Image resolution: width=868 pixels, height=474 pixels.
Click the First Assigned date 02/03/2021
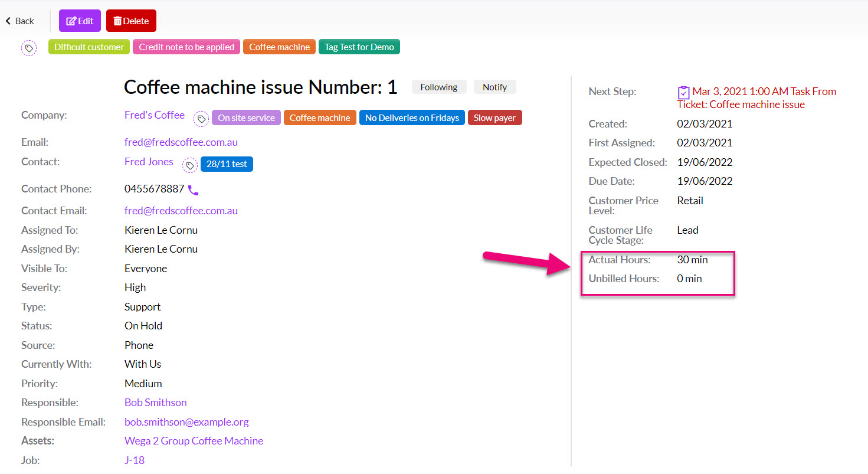(x=705, y=143)
